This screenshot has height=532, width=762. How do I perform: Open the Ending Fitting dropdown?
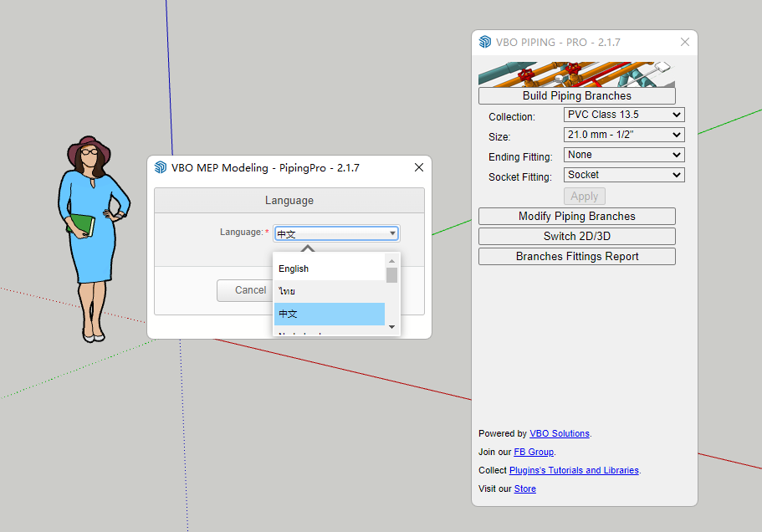624,155
